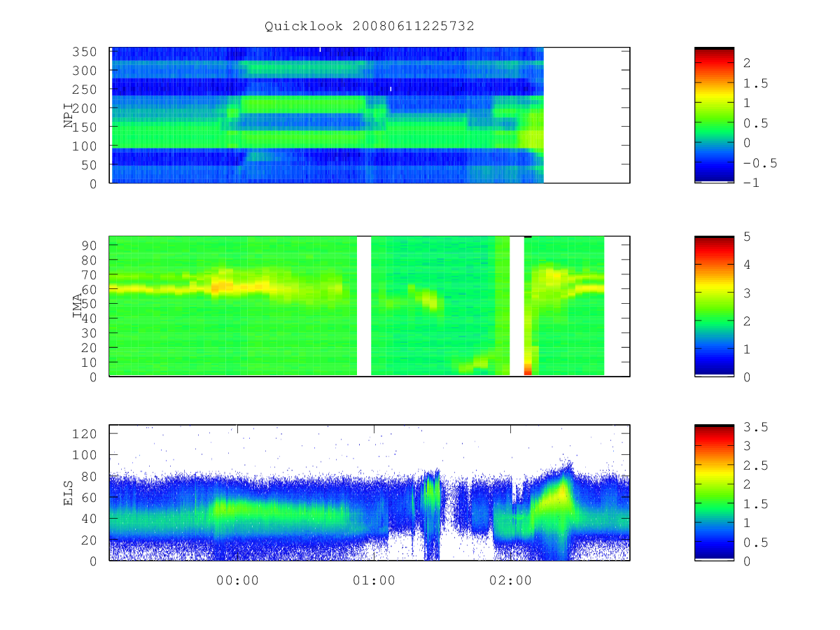
Task: Click the 1.5 value on NPI colorbar
Action: [755, 83]
